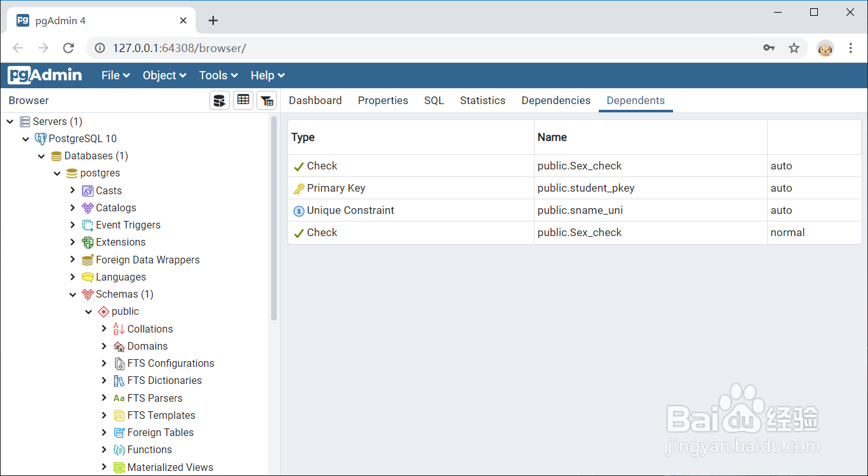
Task: Switch to the Dependencies tab
Action: point(556,100)
